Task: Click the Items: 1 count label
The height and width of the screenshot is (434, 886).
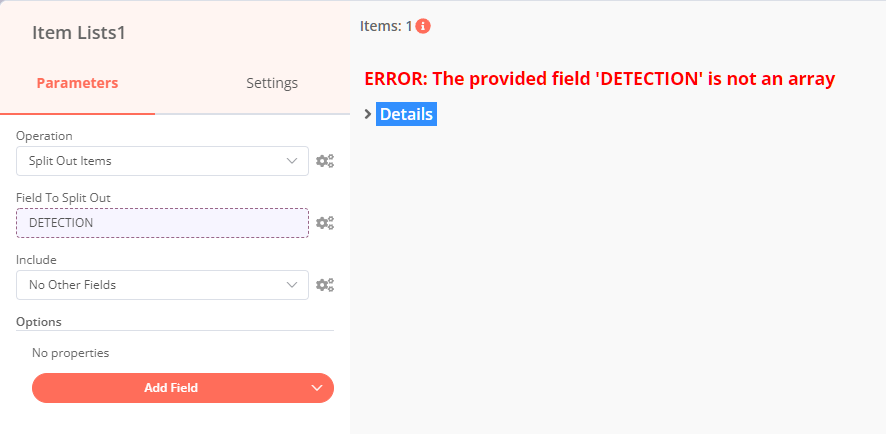Action: (386, 27)
